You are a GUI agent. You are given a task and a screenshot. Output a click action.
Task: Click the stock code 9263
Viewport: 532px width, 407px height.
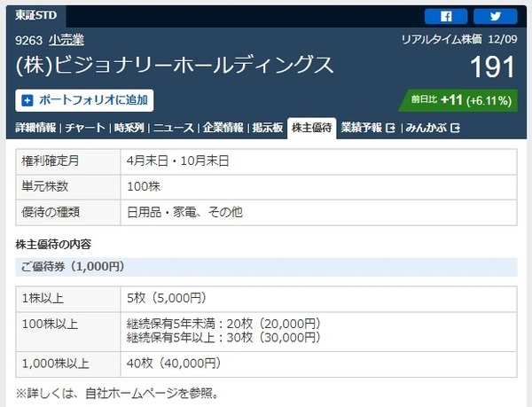click(x=28, y=41)
